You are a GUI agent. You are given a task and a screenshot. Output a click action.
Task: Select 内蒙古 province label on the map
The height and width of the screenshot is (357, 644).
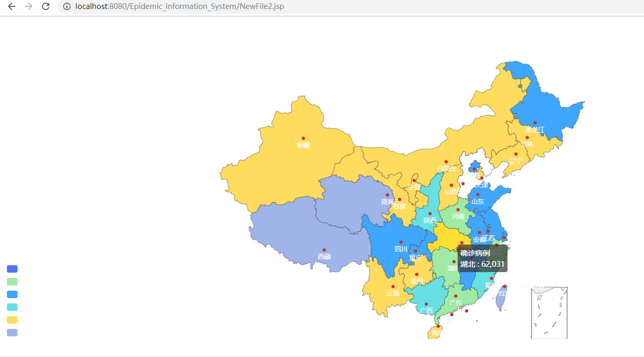click(446, 169)
